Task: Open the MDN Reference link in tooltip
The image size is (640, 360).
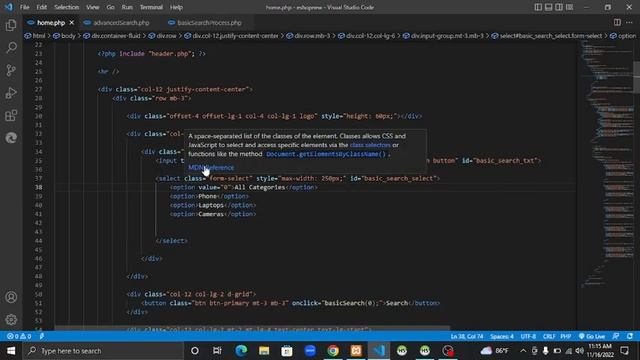Action: click(x=211, y=167)
